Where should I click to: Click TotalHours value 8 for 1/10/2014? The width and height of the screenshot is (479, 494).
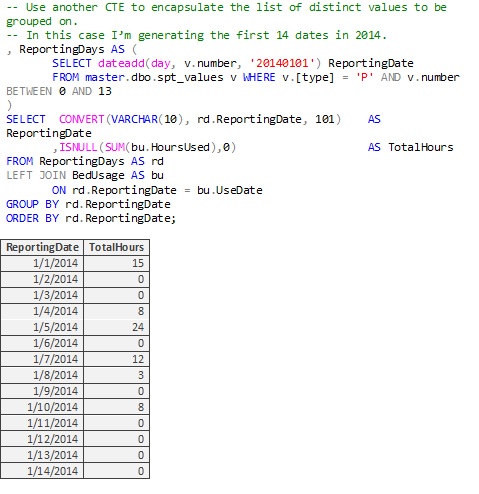[x=116, y=407]
